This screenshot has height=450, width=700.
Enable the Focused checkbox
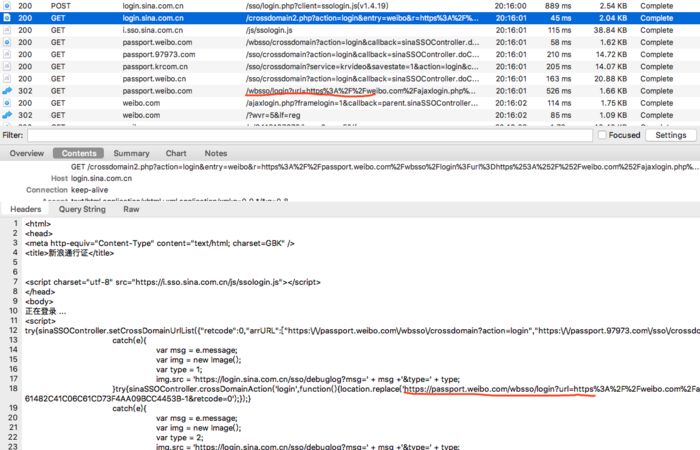602,135
